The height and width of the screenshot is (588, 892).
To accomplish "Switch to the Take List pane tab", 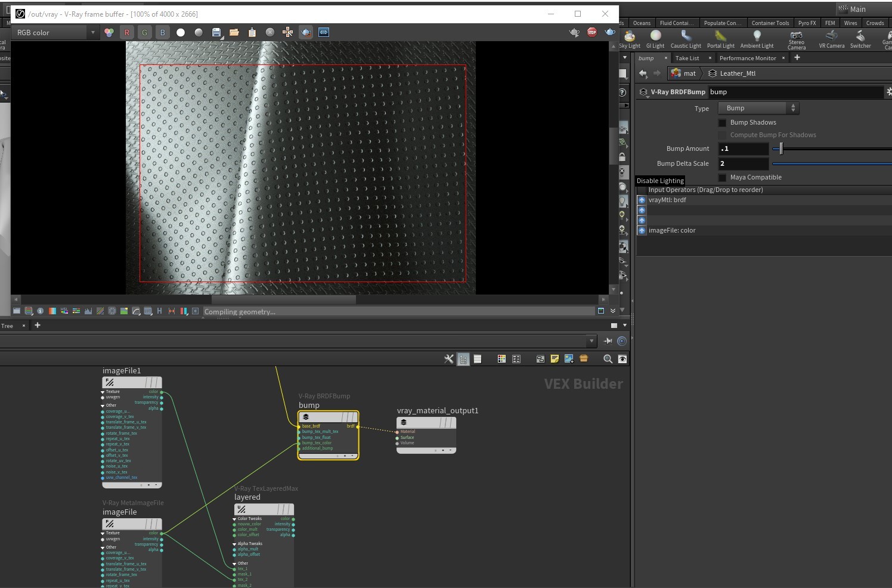I will click(687, 58).
